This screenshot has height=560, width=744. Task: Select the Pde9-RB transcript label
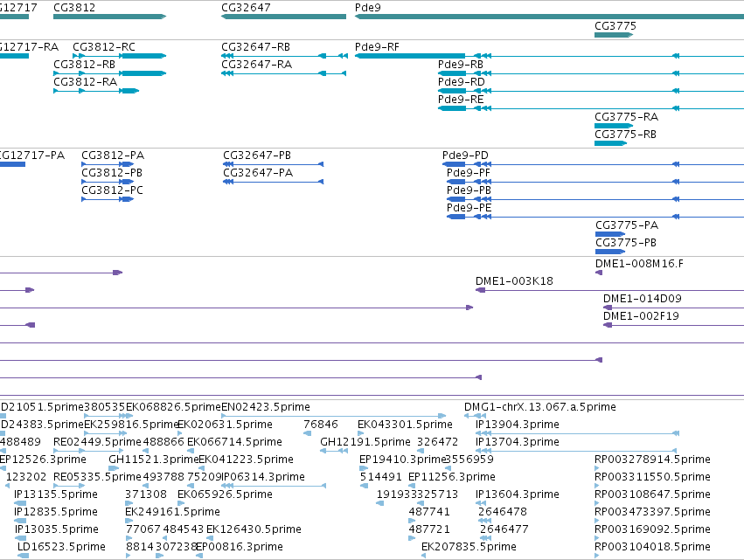pos(461,65)
